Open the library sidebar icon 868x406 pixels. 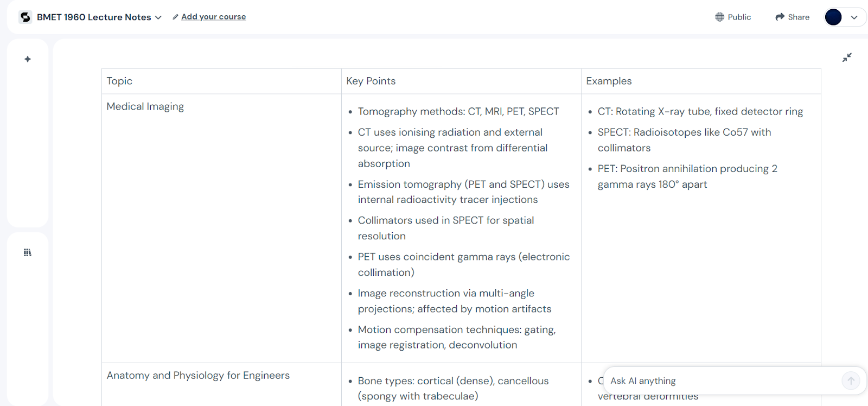click(x=28, y=252)
